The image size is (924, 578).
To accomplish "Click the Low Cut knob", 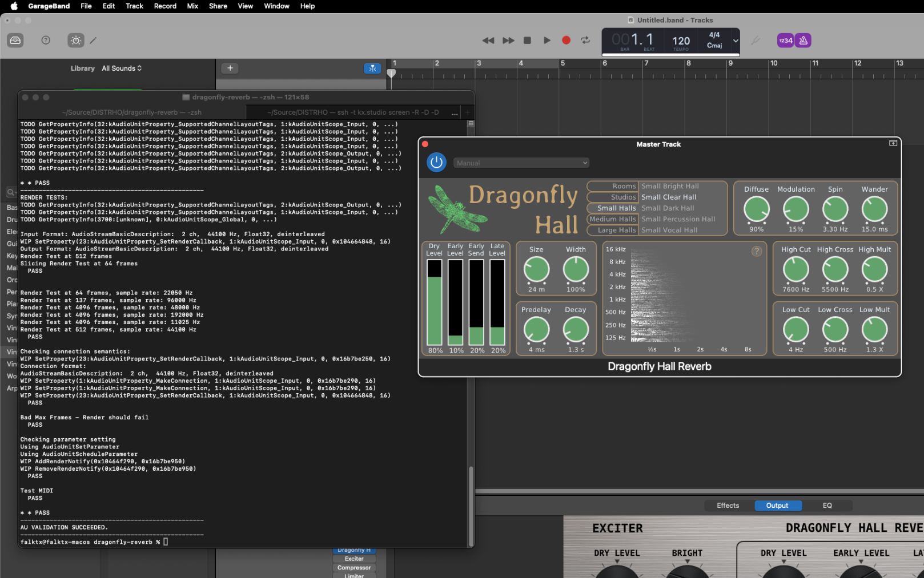I will pos(796,330).
